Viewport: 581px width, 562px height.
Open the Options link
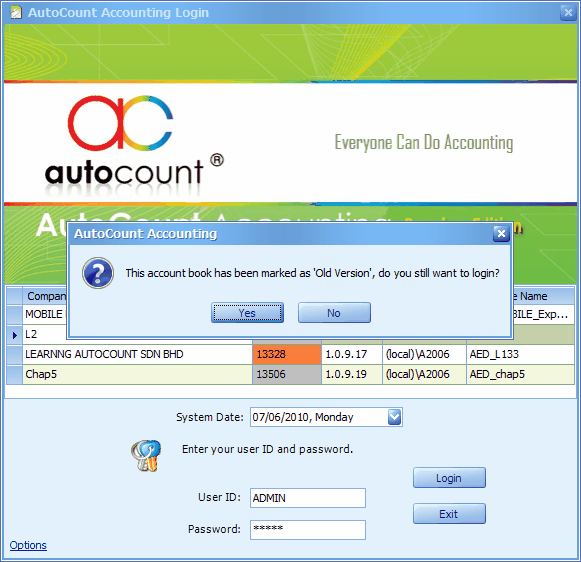(28, 545)
